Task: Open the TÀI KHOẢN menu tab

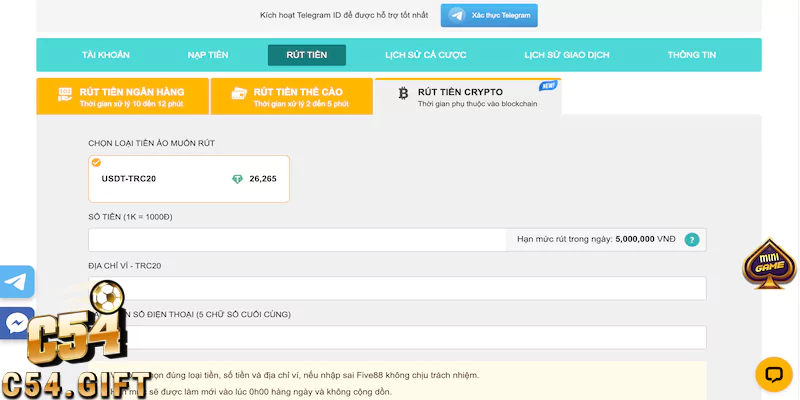Action: 106,55
